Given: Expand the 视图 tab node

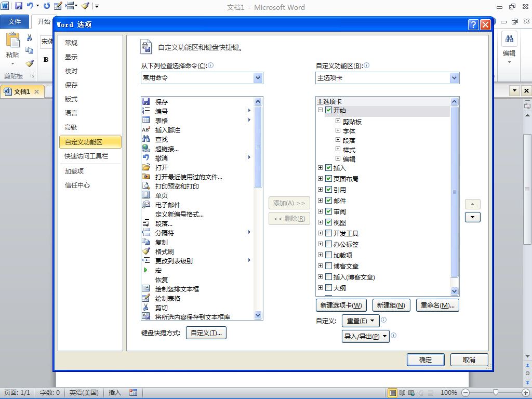Looking at the screenshot, I should (x=320, y=222).
